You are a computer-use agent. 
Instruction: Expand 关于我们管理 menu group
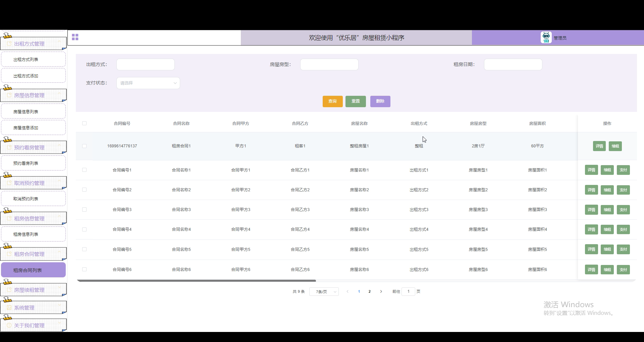click(x=34, y=326)
